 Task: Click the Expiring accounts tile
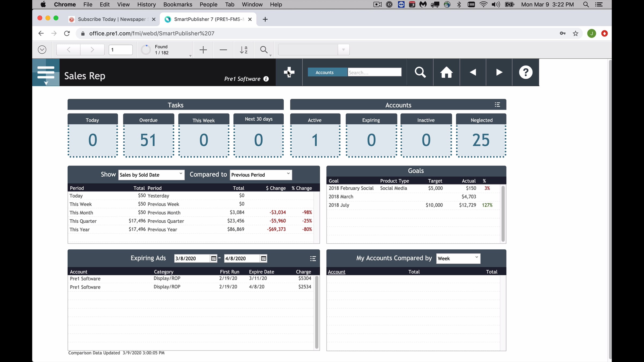371,135
